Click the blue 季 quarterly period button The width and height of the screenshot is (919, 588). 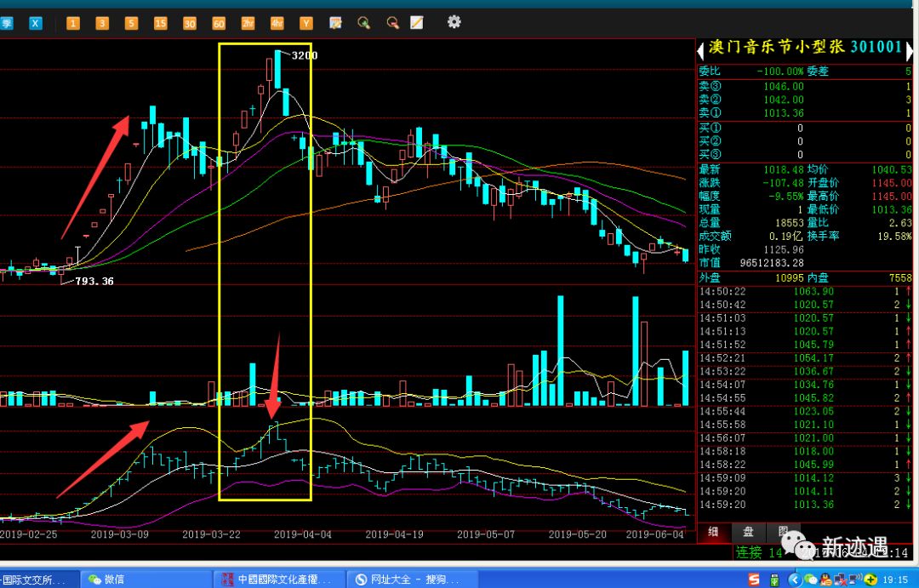(7, 24)
